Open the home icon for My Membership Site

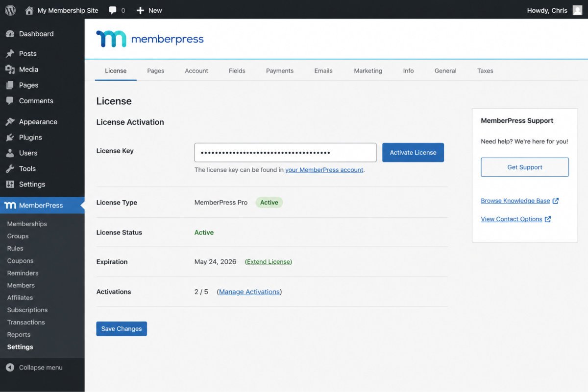[x=29, y=10]
